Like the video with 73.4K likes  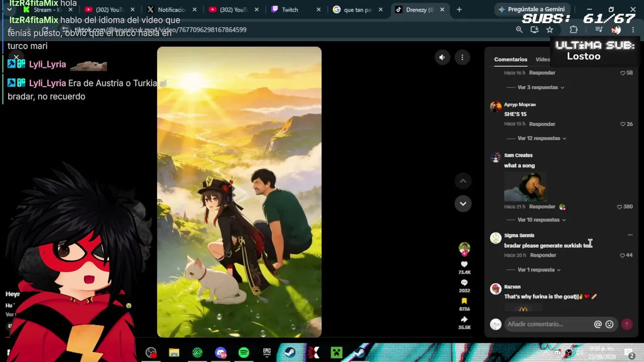(x=464, y=264)
